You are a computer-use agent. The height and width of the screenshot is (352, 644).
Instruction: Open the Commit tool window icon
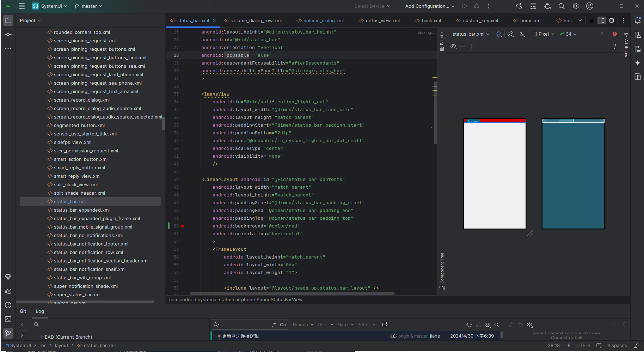tap(8, 34)
